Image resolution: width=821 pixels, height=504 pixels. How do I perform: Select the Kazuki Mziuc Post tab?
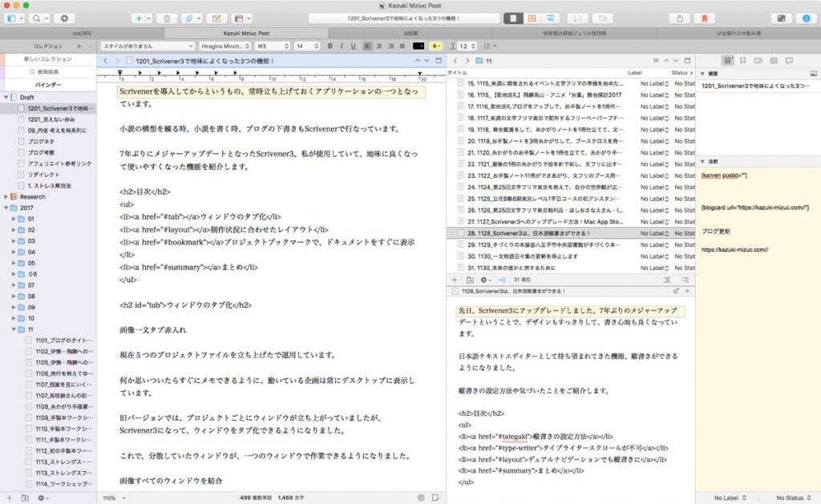point(246,33)
